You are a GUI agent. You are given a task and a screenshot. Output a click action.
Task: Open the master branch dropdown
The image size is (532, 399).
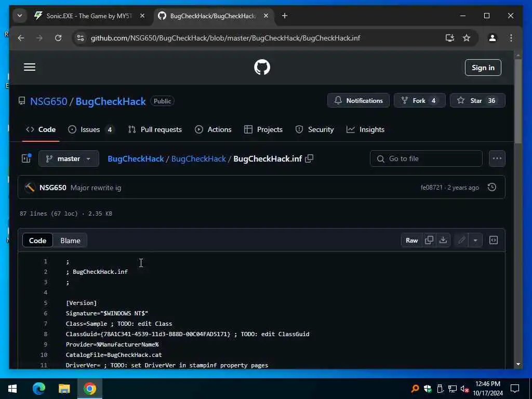(x=69, y=158)
